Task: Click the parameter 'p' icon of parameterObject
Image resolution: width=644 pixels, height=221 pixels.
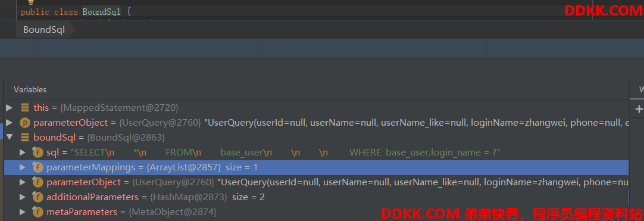Action: pyautogui.click(x=24, y=122)
